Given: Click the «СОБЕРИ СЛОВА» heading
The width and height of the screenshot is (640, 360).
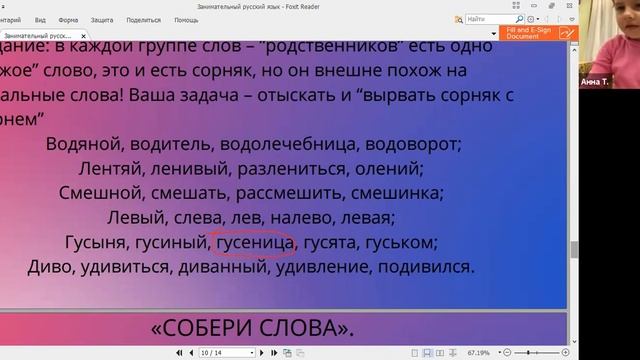Looking at the screenshot, I should [253, 328].
